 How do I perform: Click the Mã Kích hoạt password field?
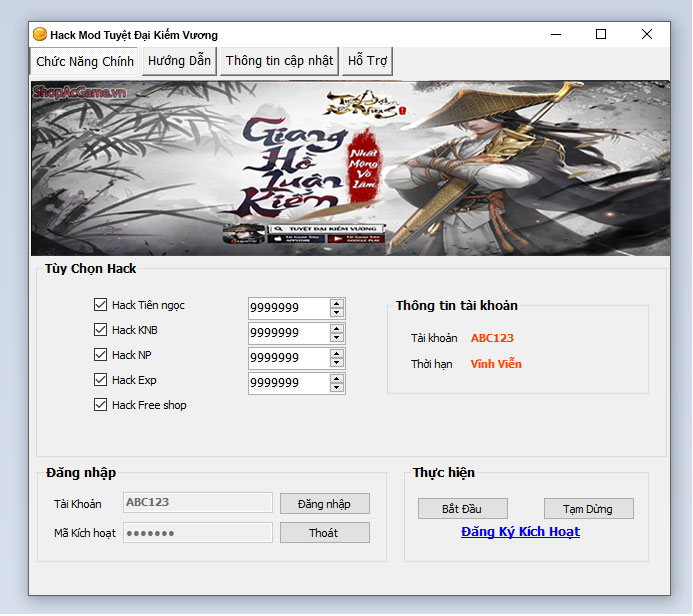point(198,532)
